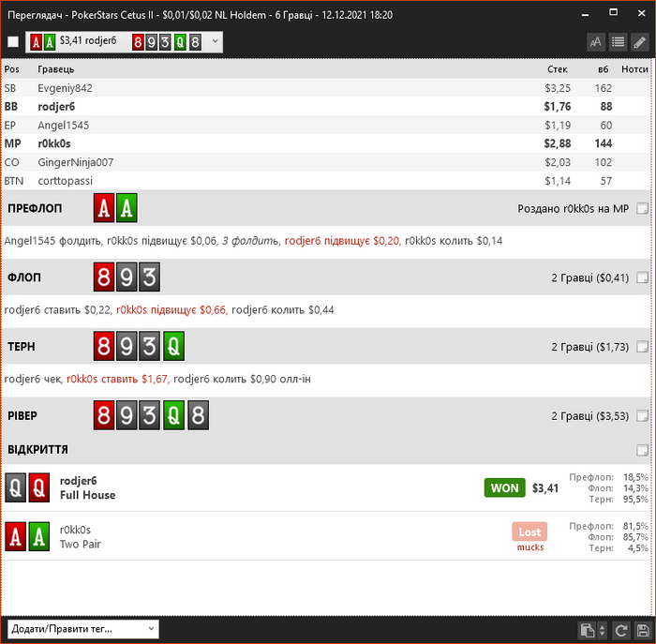Click rodjer6 Терн equity 95,5%

[635, 499]
